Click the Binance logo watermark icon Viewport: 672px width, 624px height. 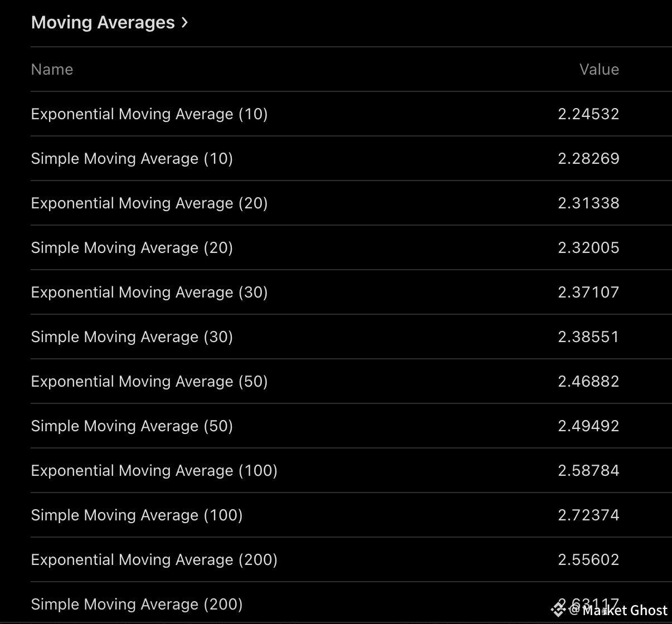[x=558, y=610]
